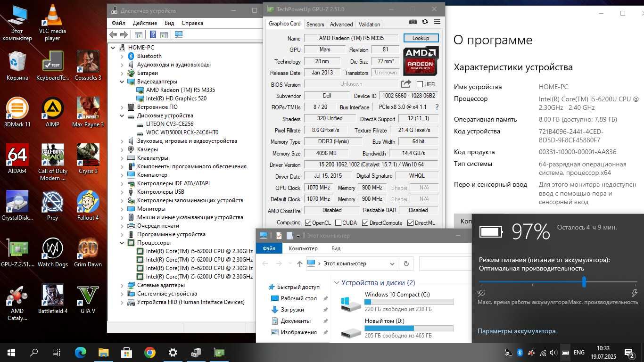Launch Fallout 4 desktop shortcut
Image resolution: width=644 pixels, height=362 pixels.
pyautogui.click(x=88, y=206)
